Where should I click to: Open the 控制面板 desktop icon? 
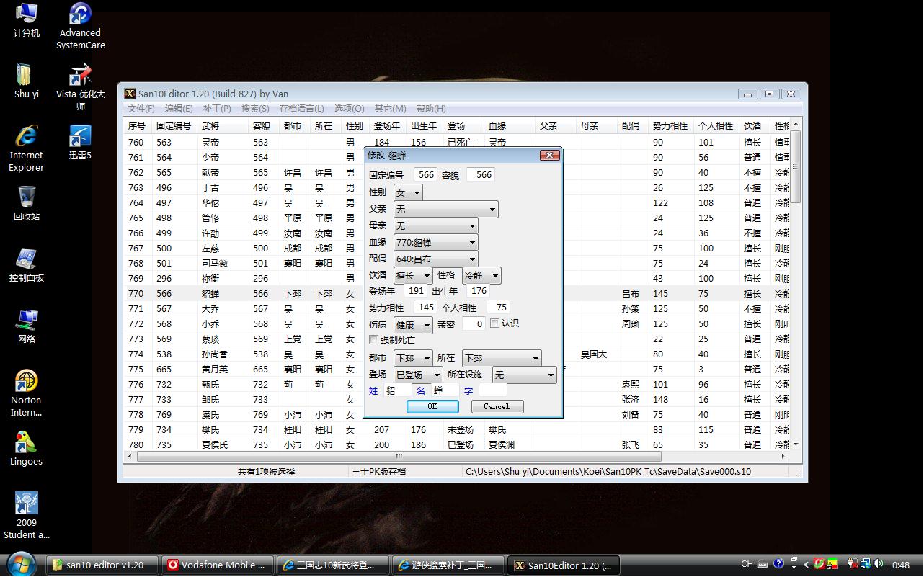coord(26,261)
